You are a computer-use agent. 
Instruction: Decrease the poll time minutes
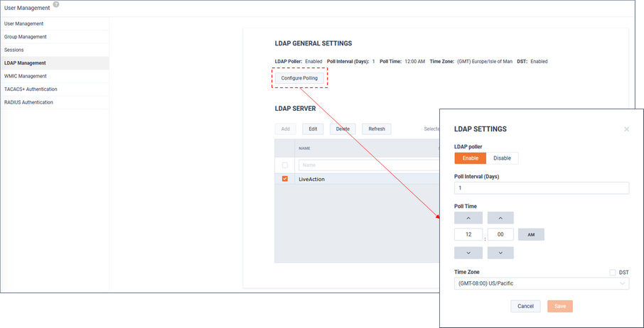click(x=500, y=253)
